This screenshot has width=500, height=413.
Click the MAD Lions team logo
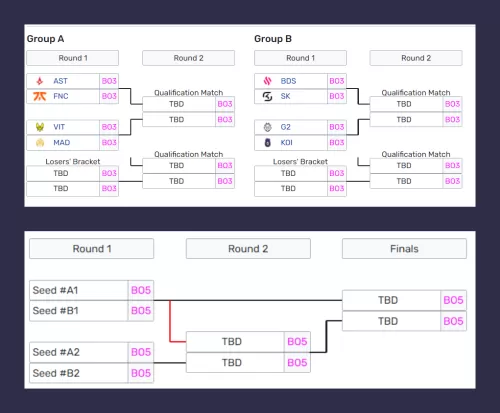click(40, 143)
